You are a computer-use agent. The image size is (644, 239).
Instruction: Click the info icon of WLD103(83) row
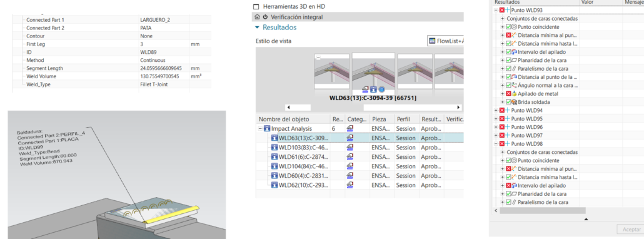point(275,148)
